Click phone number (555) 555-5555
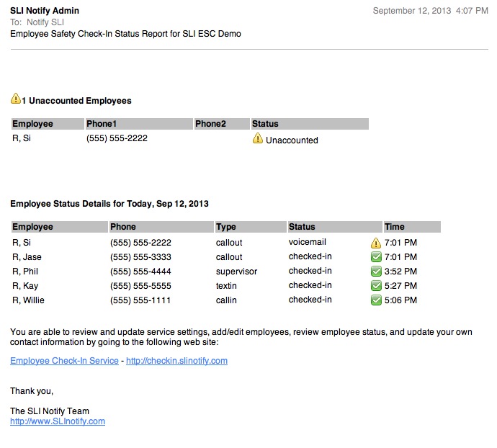The width and height of the screenshot is (497, 448). (140, 286)
